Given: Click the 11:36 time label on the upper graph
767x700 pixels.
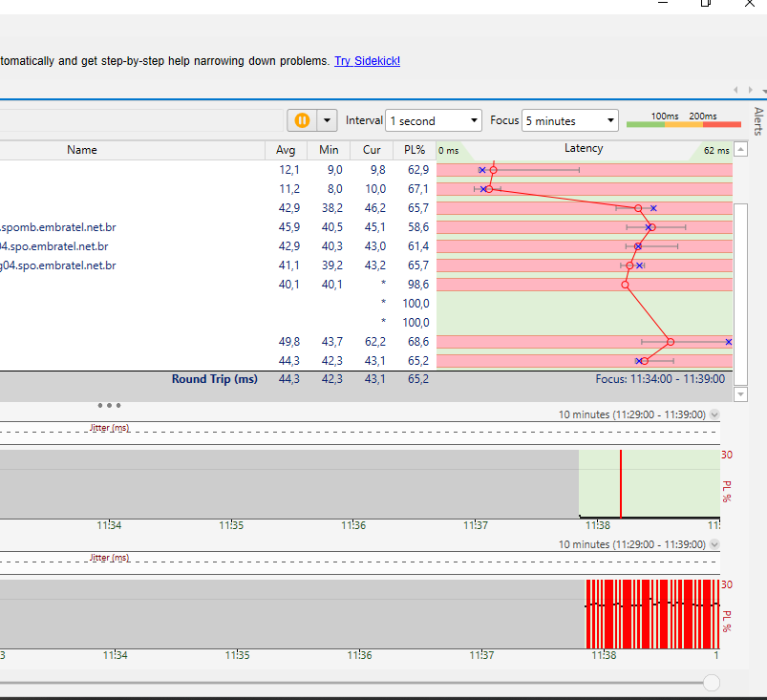Looking at the screenshot, I should 353,525.
